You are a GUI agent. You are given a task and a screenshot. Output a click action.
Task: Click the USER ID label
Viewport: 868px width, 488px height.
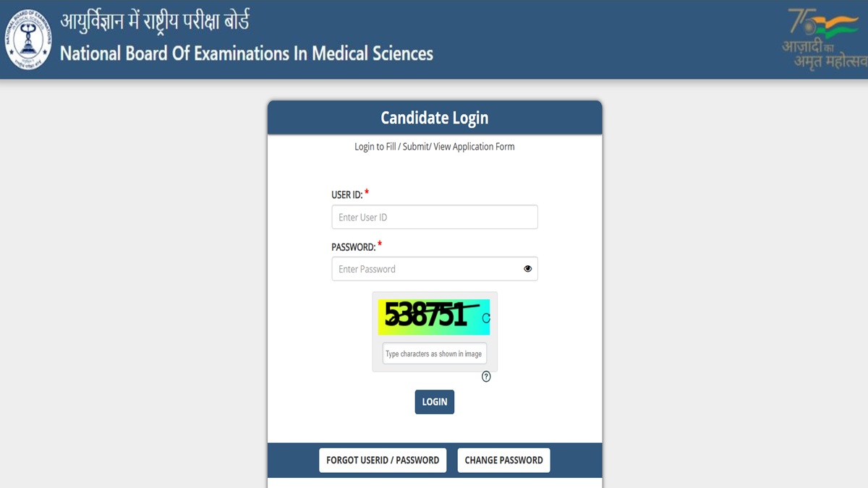point(346,195)
